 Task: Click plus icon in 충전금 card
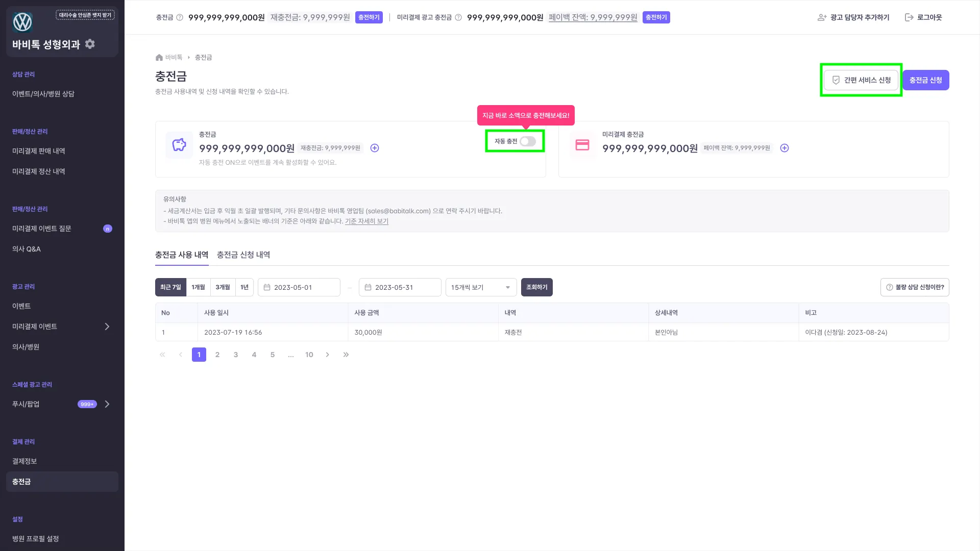(375, 148)
